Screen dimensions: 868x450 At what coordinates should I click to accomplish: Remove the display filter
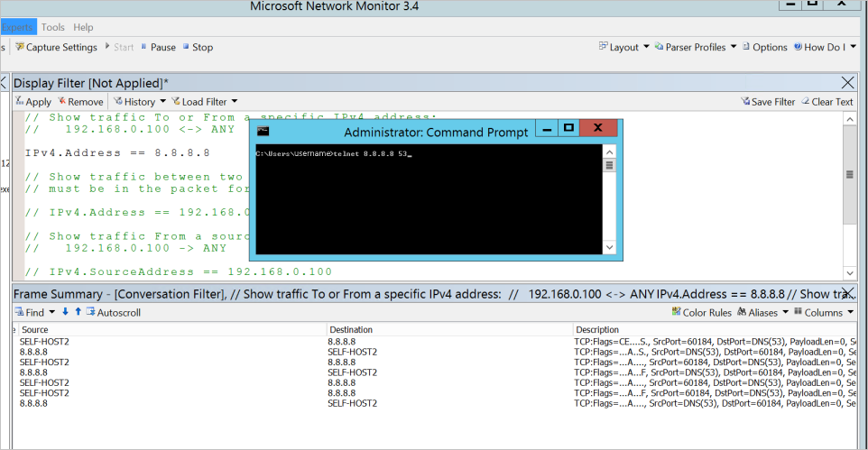tap(80, 102)
